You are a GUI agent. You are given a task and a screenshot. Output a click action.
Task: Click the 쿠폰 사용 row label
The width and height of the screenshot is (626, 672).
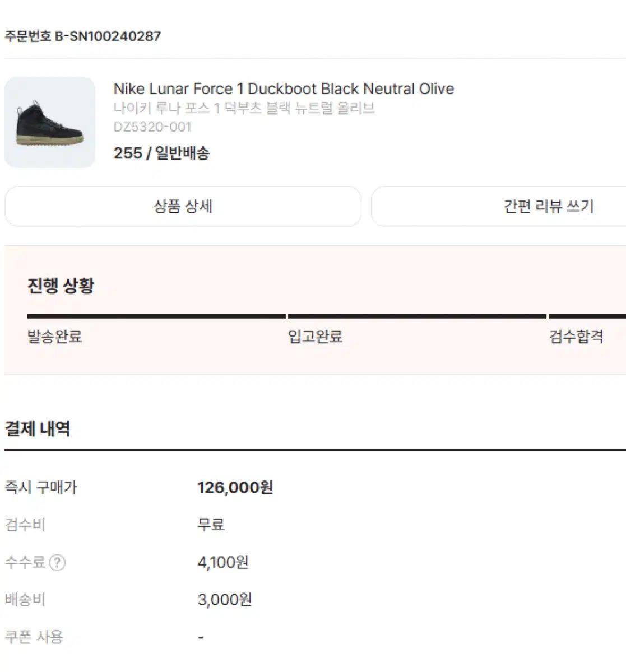(x=34, y=637)
